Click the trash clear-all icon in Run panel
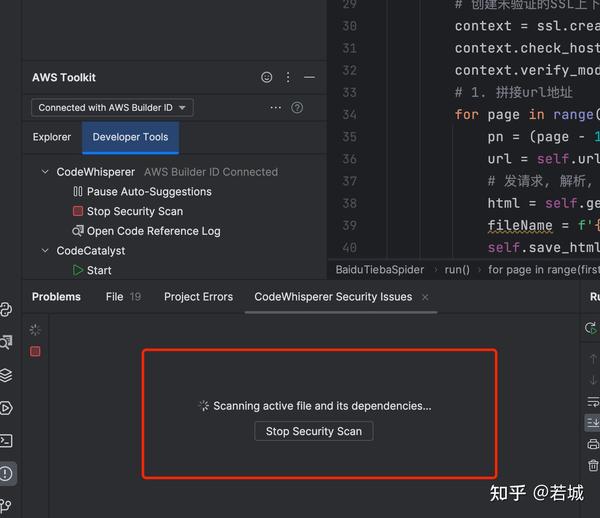The image size is (600, 518). coord(593,465)
